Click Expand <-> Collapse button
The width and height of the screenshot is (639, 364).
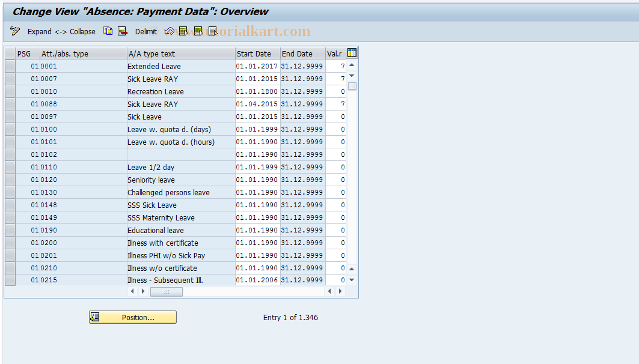(x=61, y=31)
